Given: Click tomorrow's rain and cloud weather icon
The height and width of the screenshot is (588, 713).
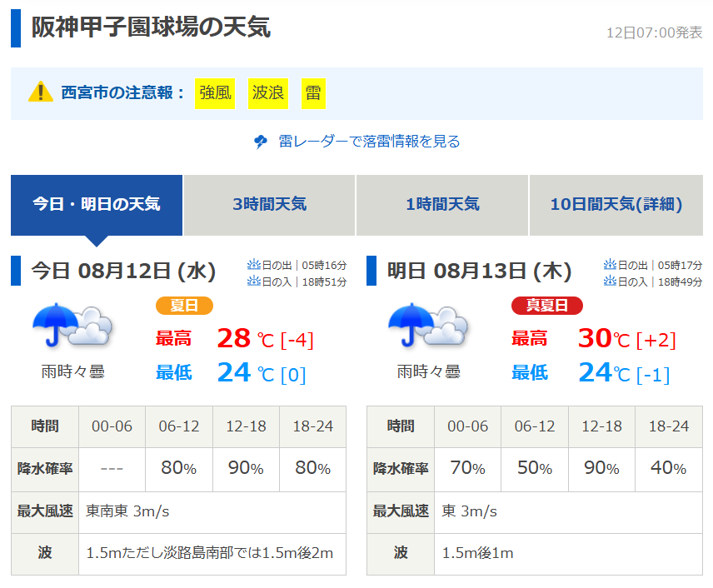Looking at the screenshot, I should pyautogui.click(x=428, y=326).
